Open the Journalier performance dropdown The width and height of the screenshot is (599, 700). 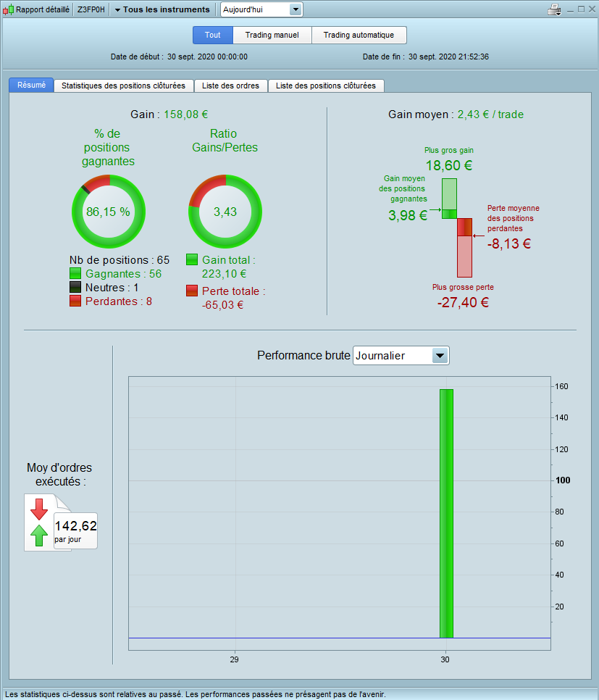401,356
